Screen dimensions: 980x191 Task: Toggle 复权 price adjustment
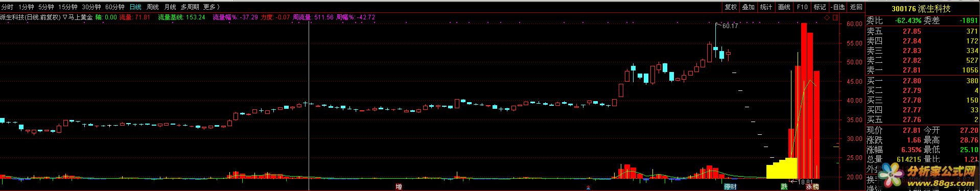coord(731,7)
